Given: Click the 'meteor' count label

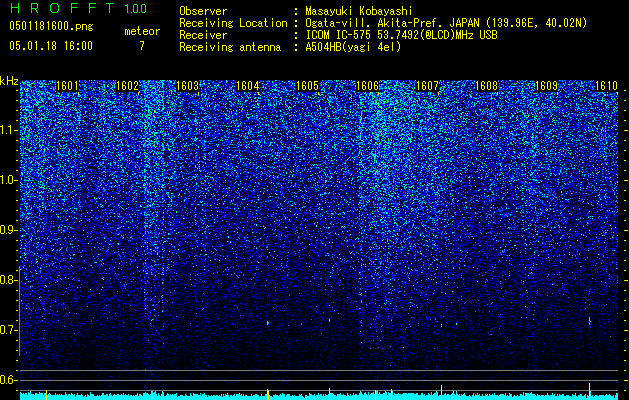Looking at the screenshot, I should 142,31.
